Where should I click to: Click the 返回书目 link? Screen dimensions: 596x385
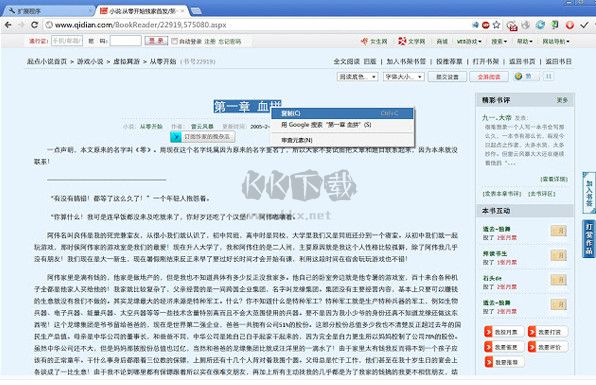(x=559, y=61)
